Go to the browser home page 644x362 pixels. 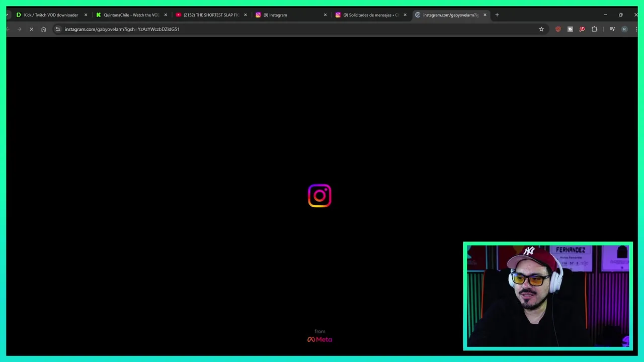pyautogui.click(x=43, y=29)
